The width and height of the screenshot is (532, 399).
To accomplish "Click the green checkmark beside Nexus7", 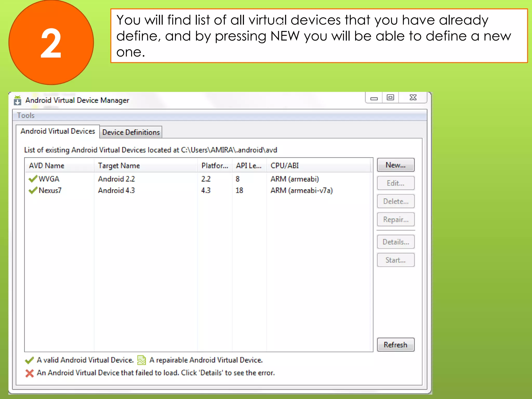I will point(33,190).
